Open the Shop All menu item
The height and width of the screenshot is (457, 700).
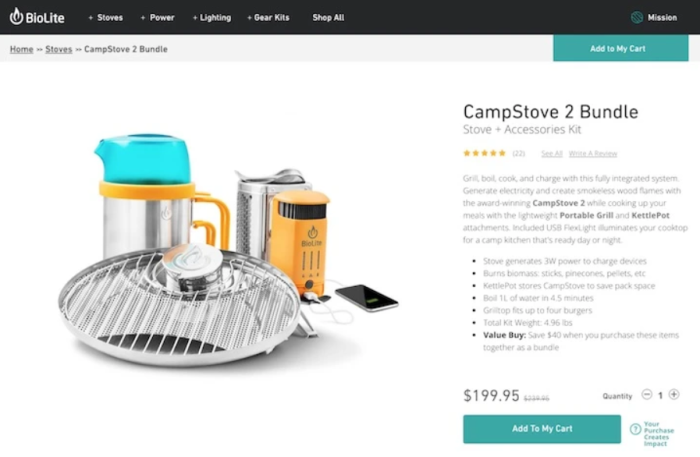[x=328, y=17]
